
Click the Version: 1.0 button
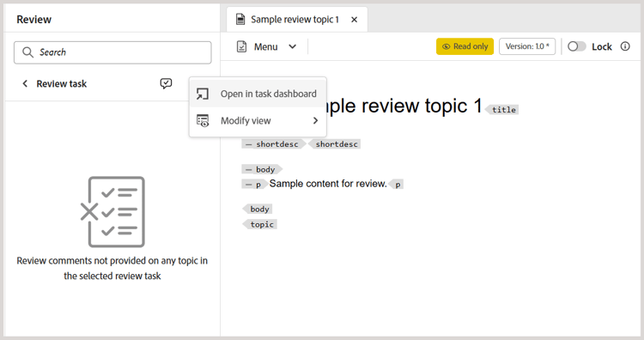click(x=527, y=46)
